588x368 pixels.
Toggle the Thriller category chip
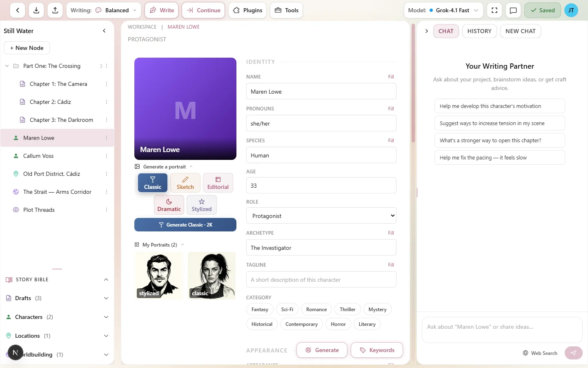tap(347, 309)
